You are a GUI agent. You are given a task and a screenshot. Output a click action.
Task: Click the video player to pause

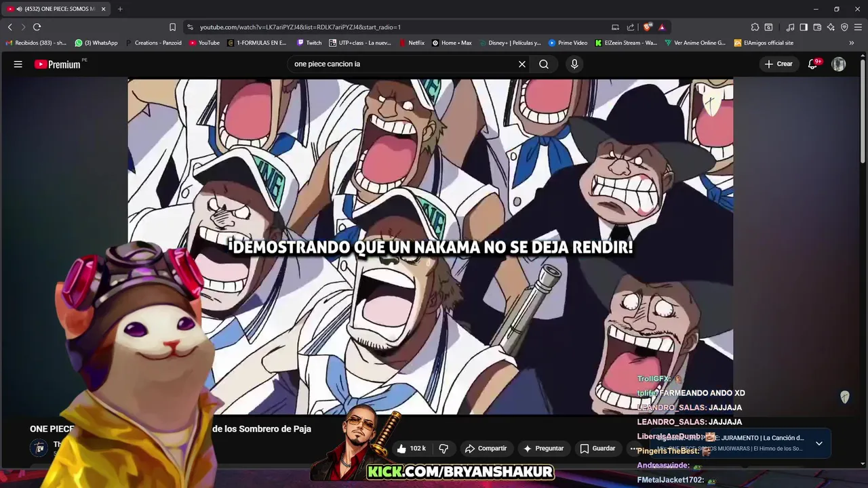[x=430, y=247]
